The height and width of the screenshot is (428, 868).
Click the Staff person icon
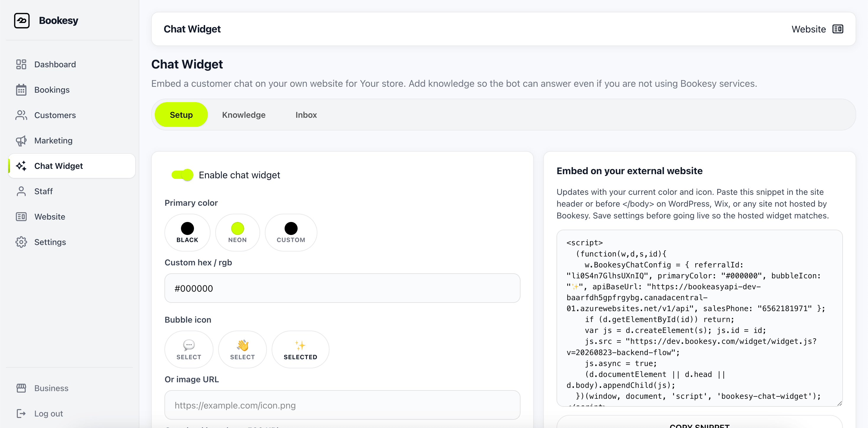[21, 192]
